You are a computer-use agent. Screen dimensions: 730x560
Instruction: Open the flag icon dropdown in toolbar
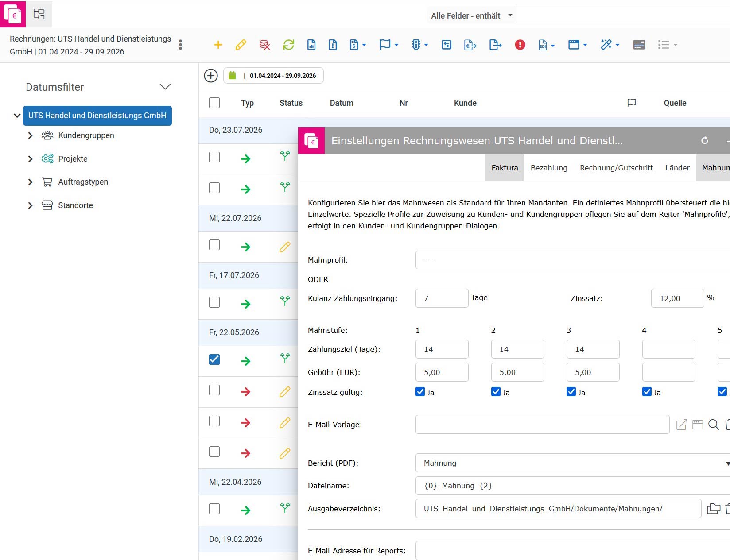(x=389, y=45)
